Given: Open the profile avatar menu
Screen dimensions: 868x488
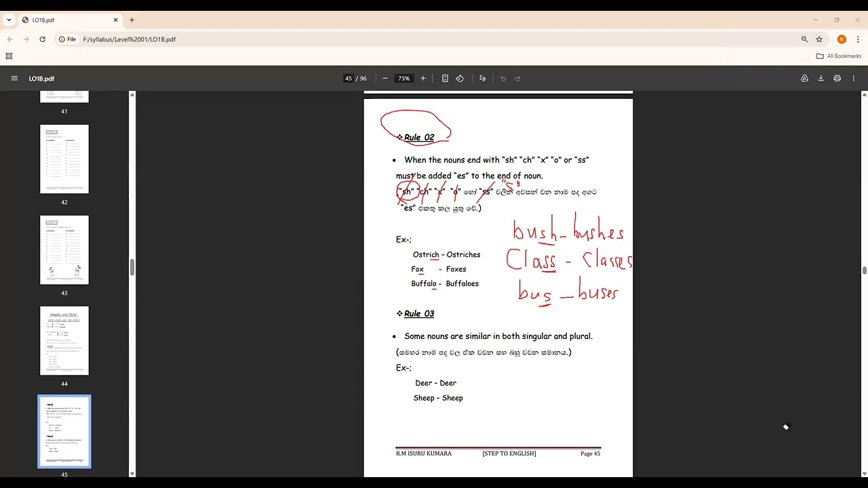Looking at the screenshot, I should tap(842, 39).
